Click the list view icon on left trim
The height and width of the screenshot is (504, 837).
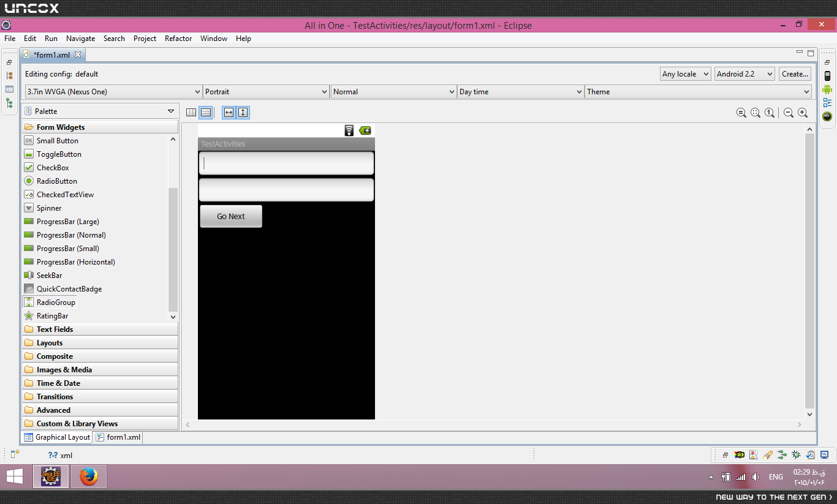tap(9, 89)
